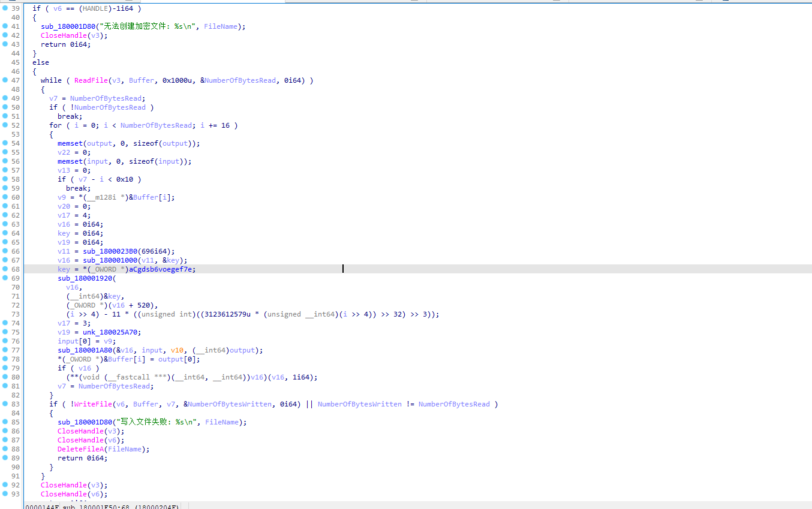Select first NumberOfBytesWritten on line 83
812x509 pixels.
tap(230, 404)
